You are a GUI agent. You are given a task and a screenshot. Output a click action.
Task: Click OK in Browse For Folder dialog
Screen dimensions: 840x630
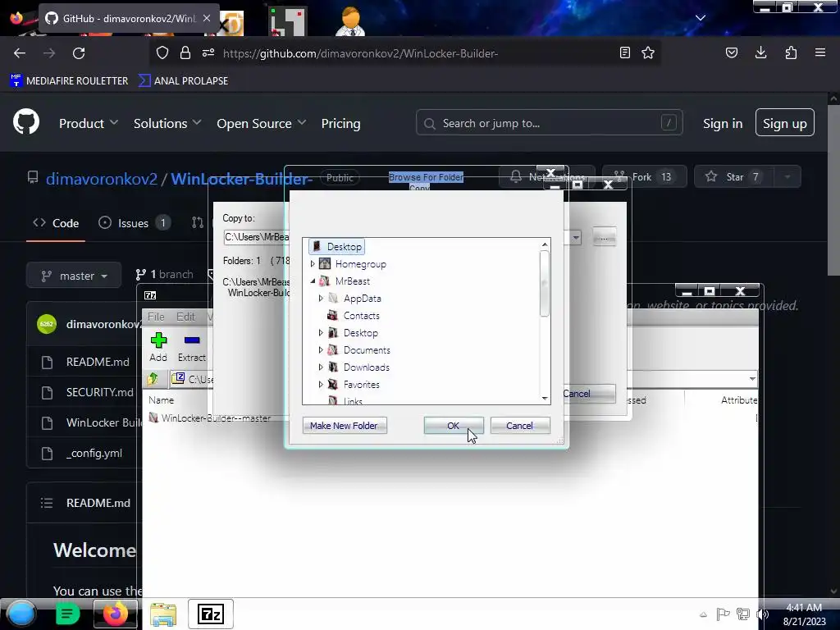(x=453, y=426)
